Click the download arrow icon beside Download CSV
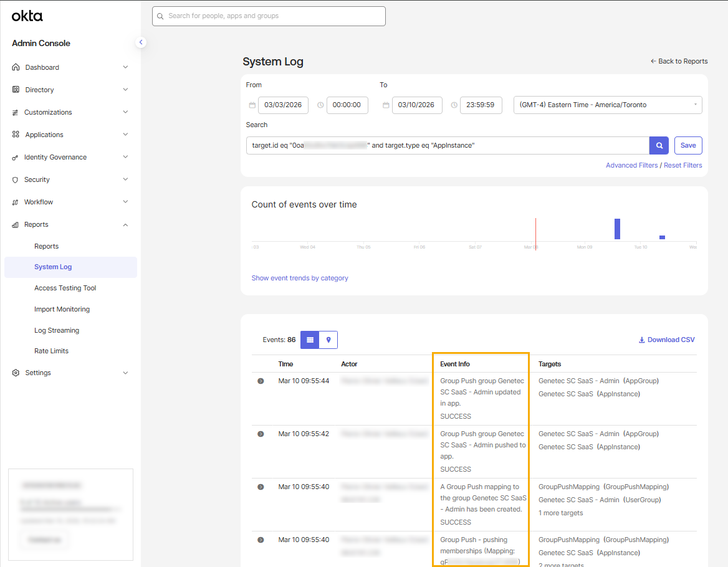Screen dimensions: 728x567 point(641,340)
